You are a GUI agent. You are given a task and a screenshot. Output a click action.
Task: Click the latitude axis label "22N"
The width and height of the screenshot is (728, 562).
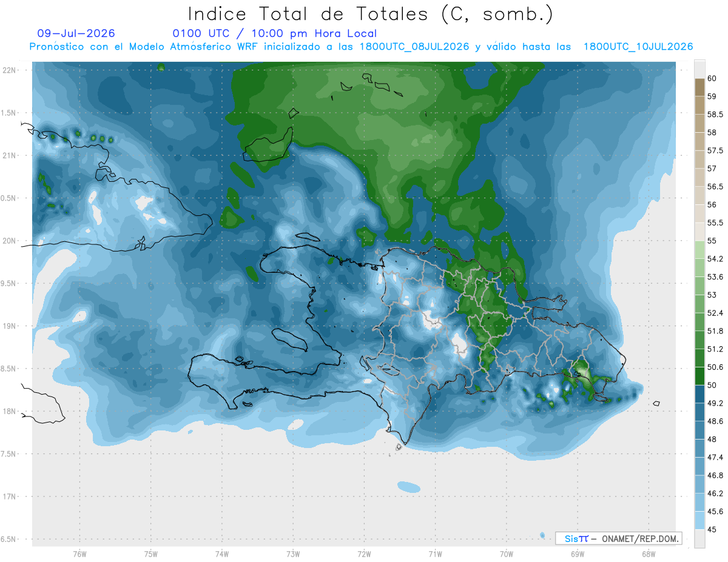(10, 70)
